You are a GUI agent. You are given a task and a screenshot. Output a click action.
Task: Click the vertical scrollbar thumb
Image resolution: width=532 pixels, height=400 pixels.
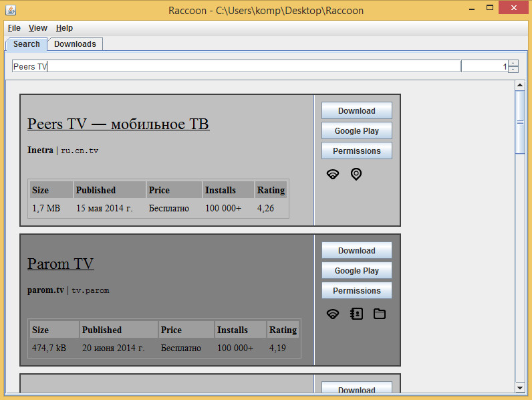[520, 122]
